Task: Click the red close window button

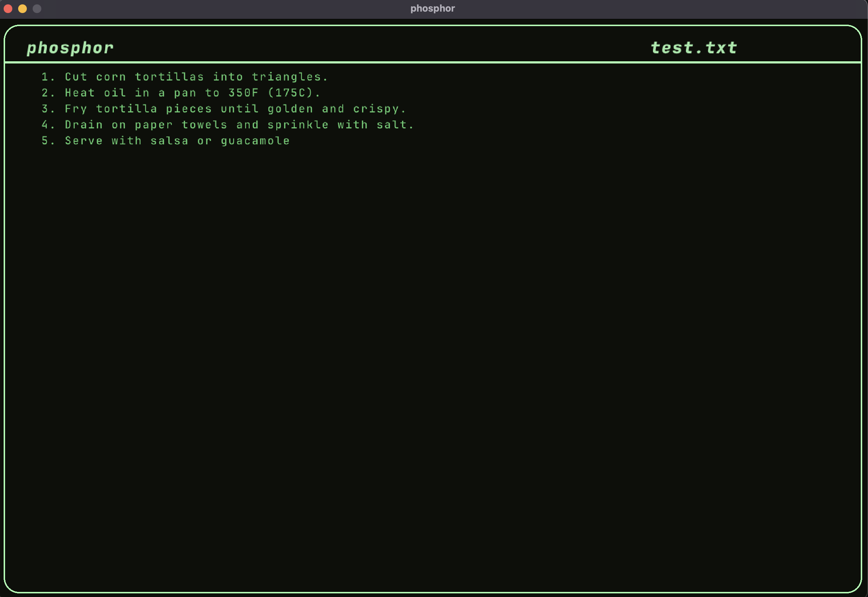Action: click(x=8, y=9)
